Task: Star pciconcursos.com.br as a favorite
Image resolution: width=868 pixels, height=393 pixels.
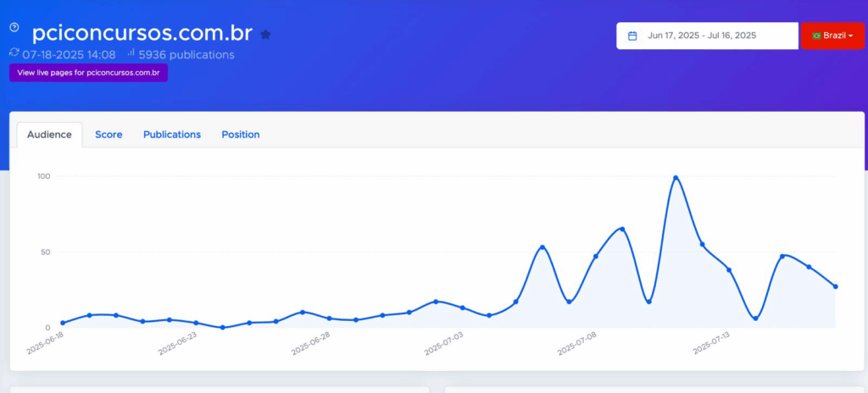Action: pyautogui.click(x=265, y=35)
